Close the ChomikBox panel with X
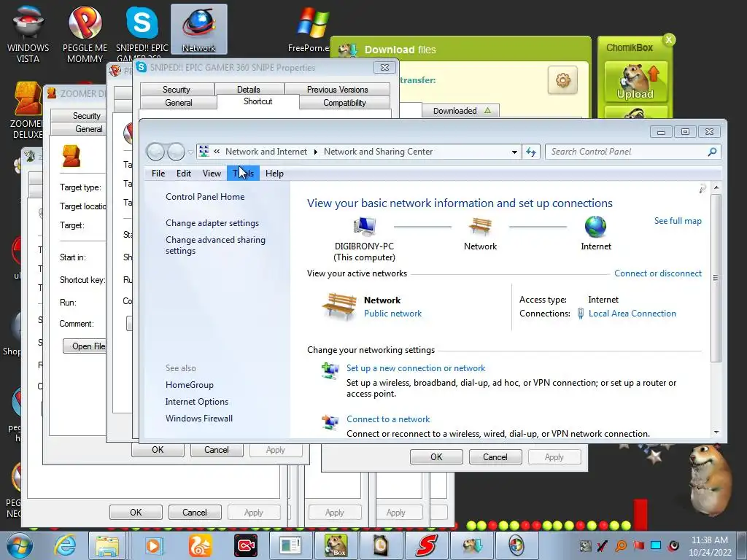The image size is (747, 560). click(x=669, y=40)
